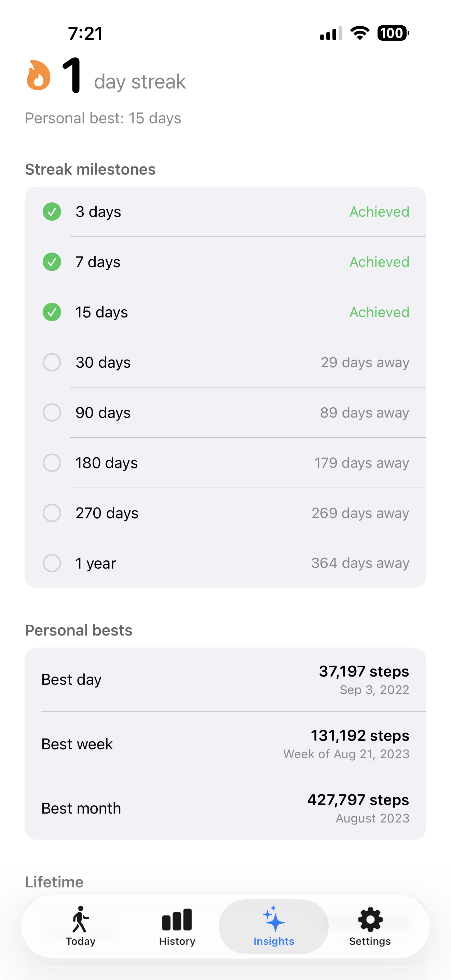Select the empty circle for 90 days
The height and width of the screenshot is (980, 451).
[x=52, y=413]
